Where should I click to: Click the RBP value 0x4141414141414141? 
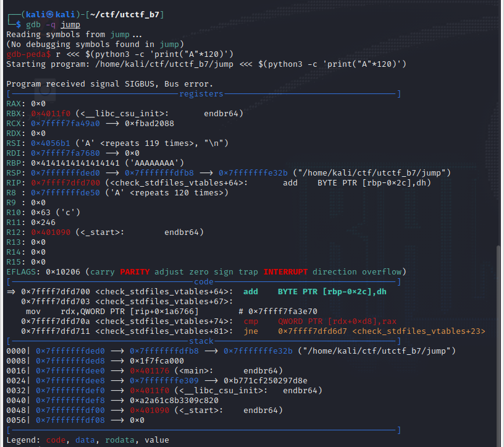click(75, 163)
